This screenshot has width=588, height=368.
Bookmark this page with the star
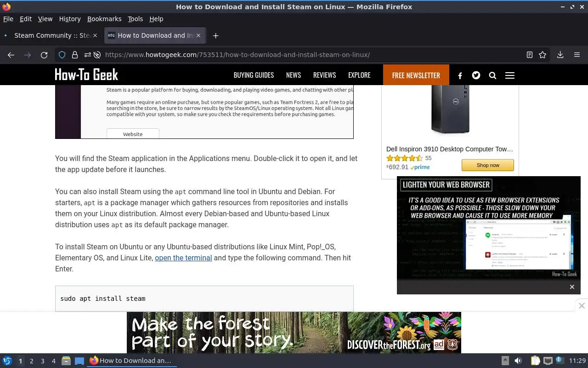click(x=543, y=55)
